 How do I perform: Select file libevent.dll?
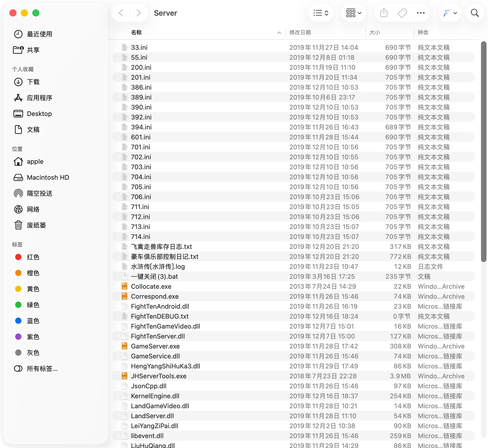pyautogui.click(x=293, y=436)
